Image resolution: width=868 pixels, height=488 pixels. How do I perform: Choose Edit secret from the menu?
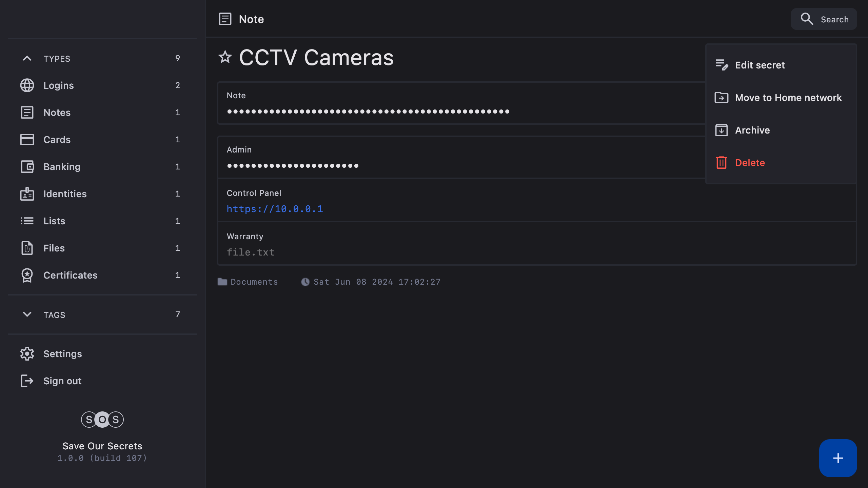759,65
